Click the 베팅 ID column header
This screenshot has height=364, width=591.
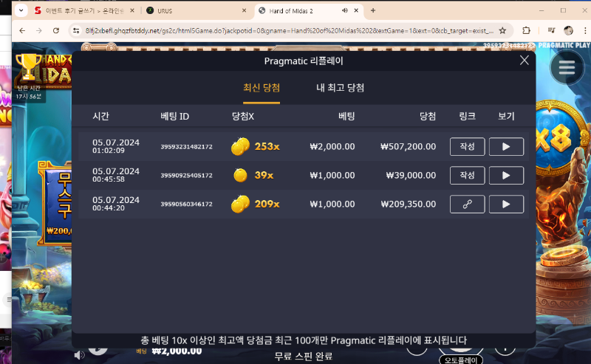click(x=174, y=116)
